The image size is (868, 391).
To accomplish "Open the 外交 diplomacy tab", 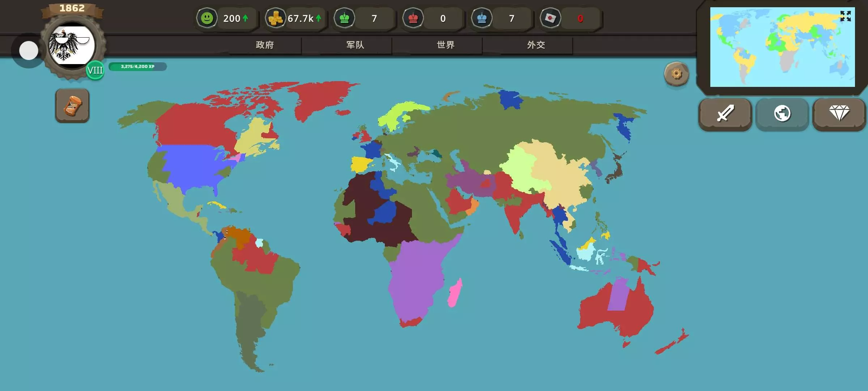I will [x=536, y=45].
